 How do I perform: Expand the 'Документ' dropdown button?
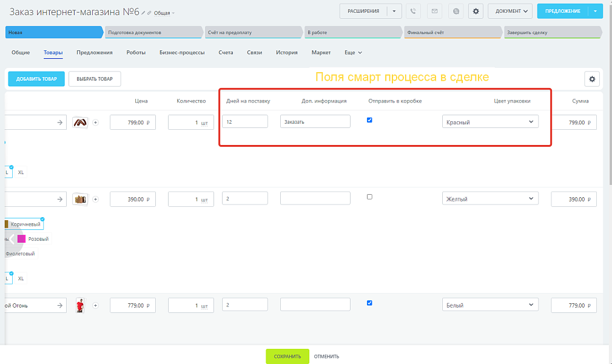509,11
